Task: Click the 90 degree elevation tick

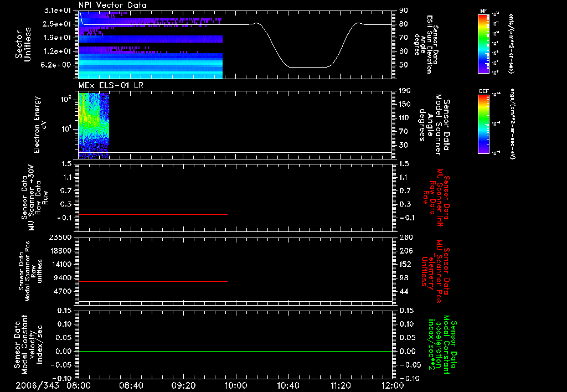Action: point(404,11)
